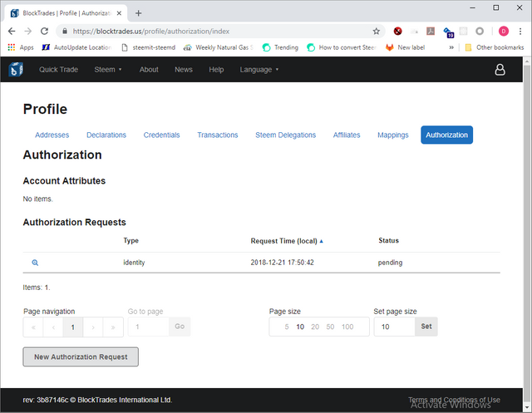This screenshot has height=413, width=532.
Task: Open the user account icon menu
Action: (x=500, y=70)
